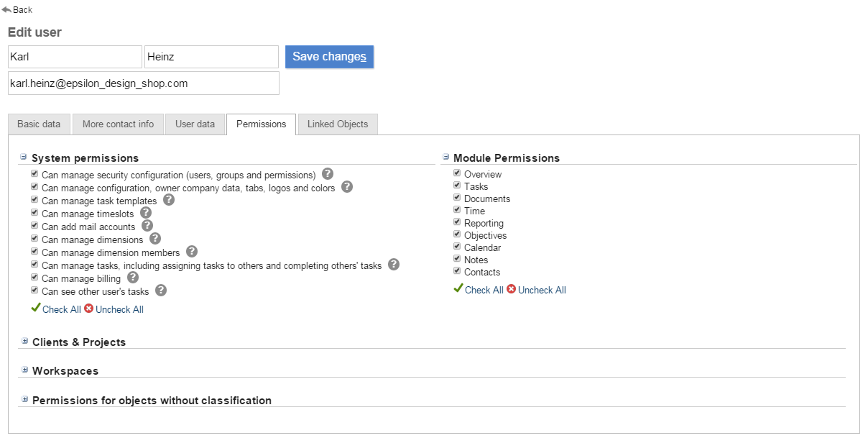The image size is (868, 438).
Task: Uncheck Can manage dimensions checkbox
Action: pyautogui.click(x=34, y=239)
